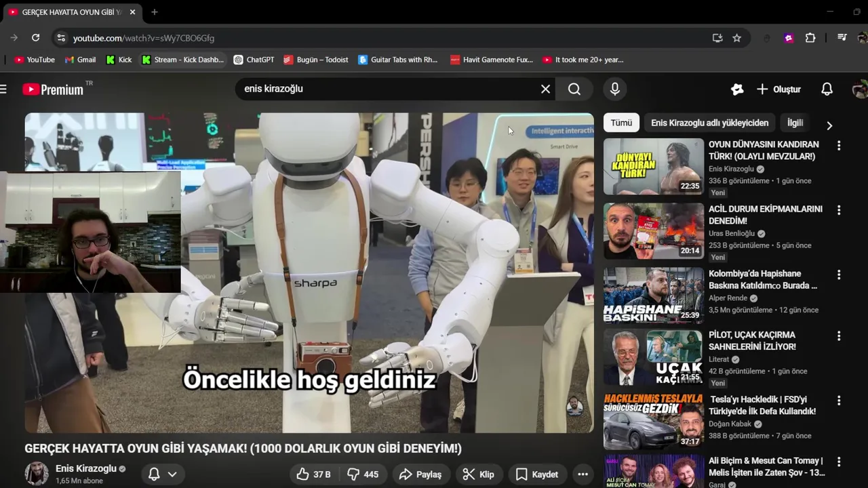This screenshot has height=488, width=868.
Task: Save video with Kaydet button
Action: pyautogui.click(x=537, y=474)
